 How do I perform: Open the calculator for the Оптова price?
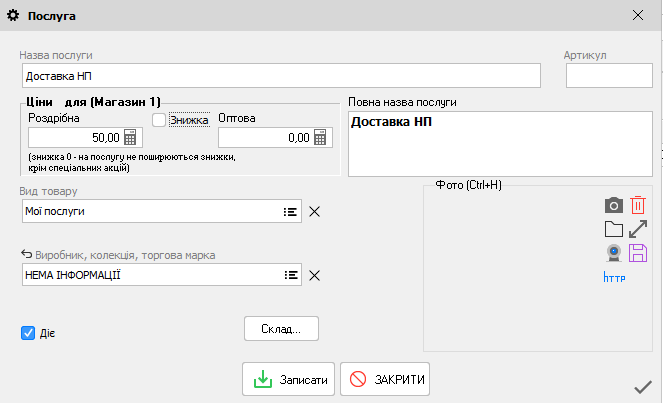[x=321, y=139]
